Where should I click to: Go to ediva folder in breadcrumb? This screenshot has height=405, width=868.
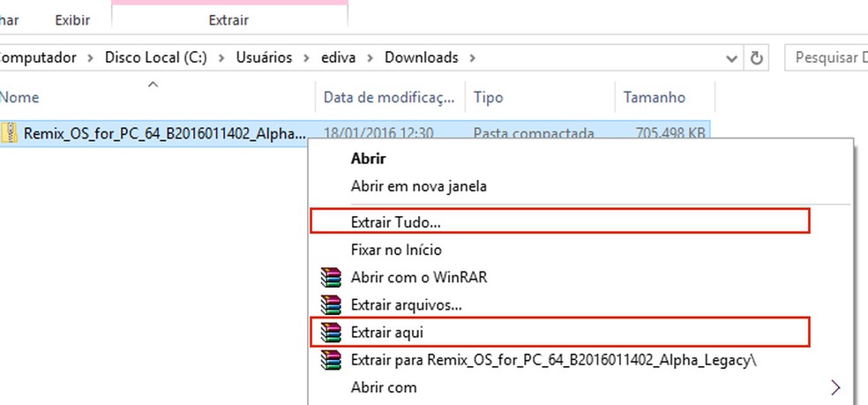(x=338, y=57)
